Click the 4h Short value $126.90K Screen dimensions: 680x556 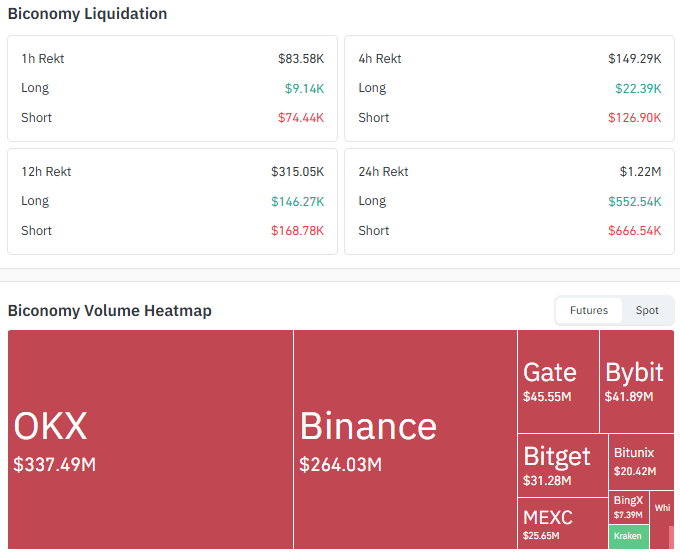coord(634,118)
